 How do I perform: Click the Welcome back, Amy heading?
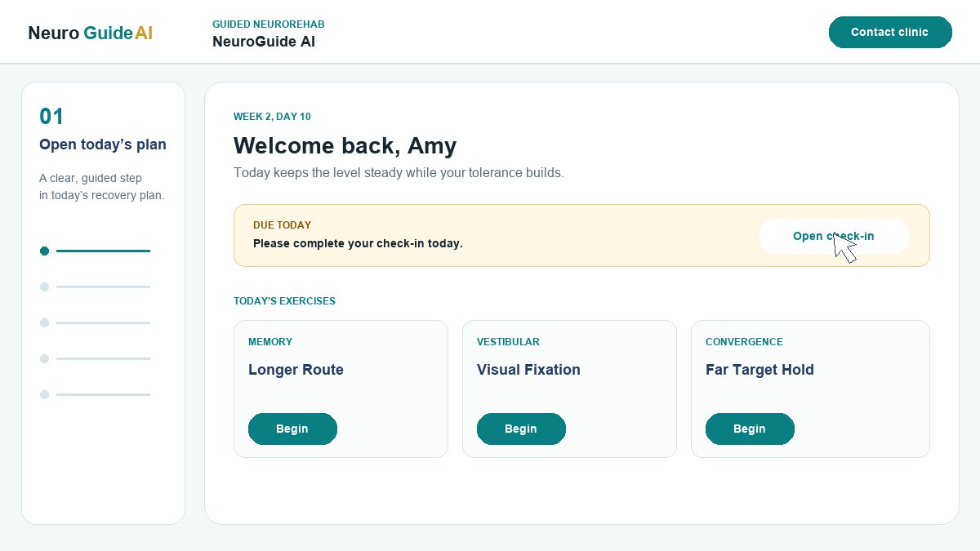pyautogui.click(x=345, y=146)
